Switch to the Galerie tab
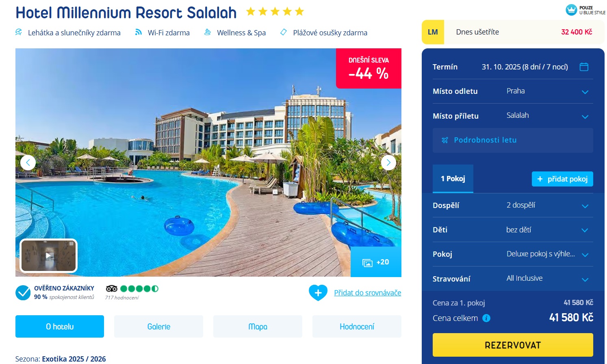This screenshot has height=364, width=607. 158,327
